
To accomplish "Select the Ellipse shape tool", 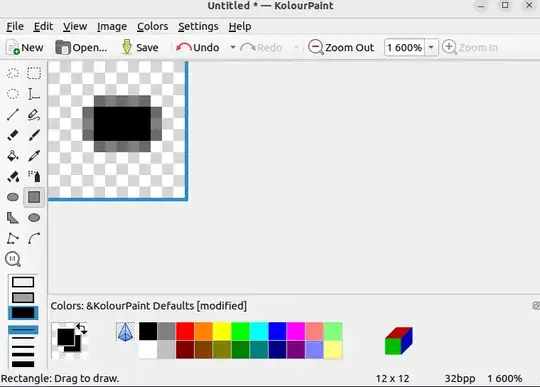I will coord(34,218).
